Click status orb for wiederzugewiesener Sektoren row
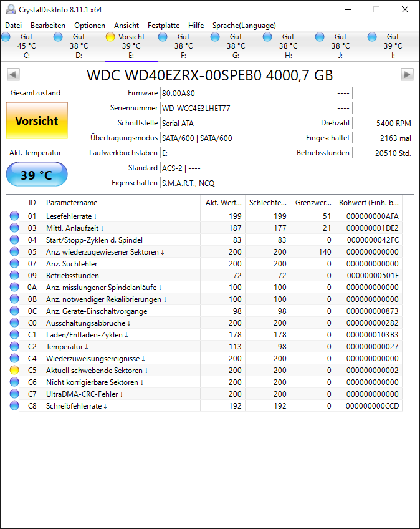Image resolution: width=420 pixels, height=529 pixels. click(14, 251)
